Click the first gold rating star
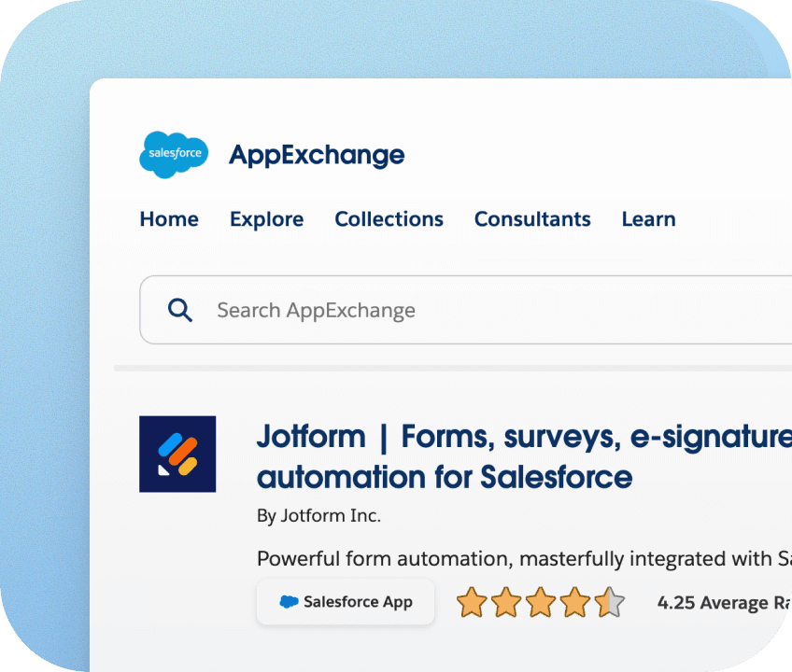792x672 pixels. click(x=473, y=603)
